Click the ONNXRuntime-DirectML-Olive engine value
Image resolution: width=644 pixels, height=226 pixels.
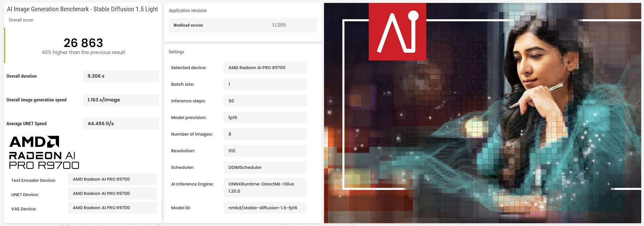[x=265, y=187]
